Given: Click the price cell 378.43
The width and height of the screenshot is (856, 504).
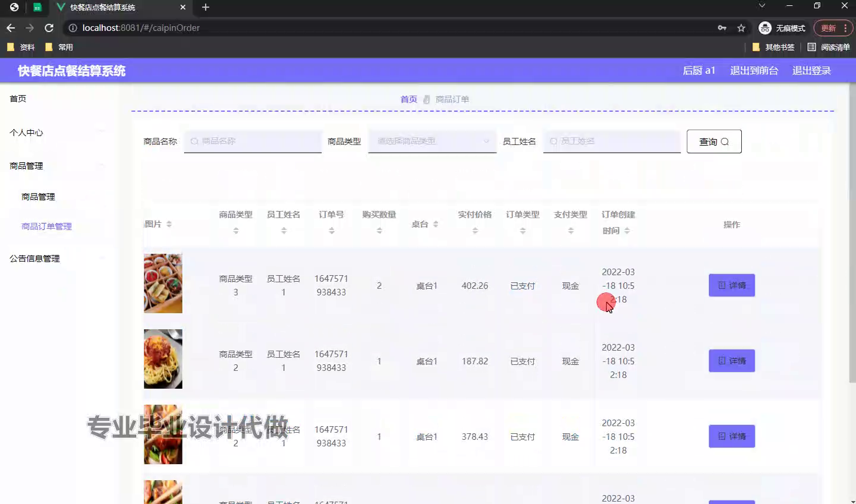Looking at the screenshot, I should click(475, 437).
